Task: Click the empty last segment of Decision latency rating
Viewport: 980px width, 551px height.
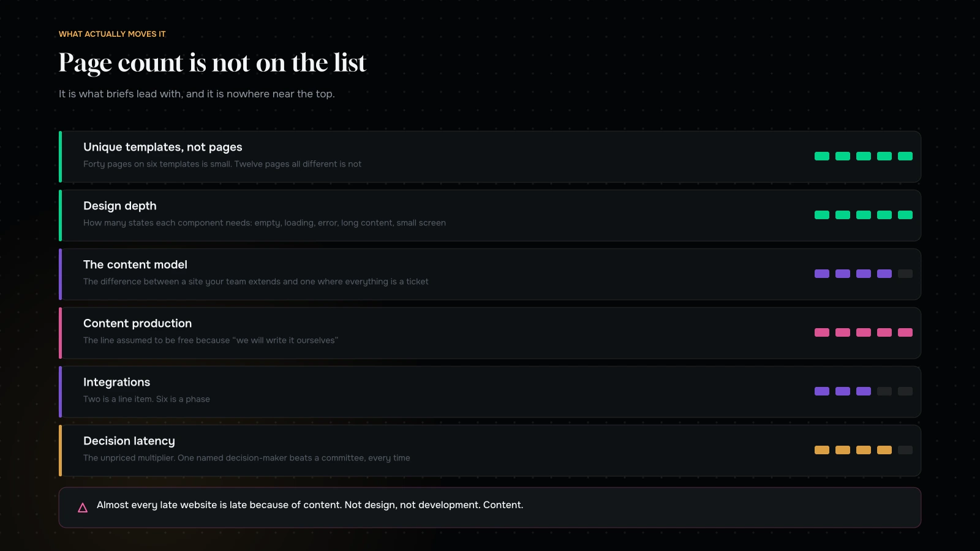Action: (x=905, y=450)
